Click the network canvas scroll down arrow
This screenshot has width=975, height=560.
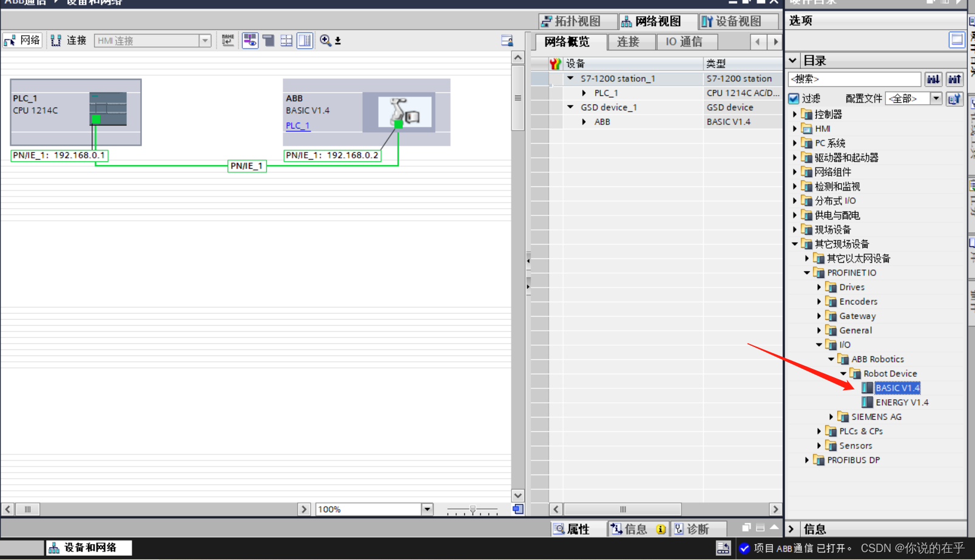coord(518,495)
